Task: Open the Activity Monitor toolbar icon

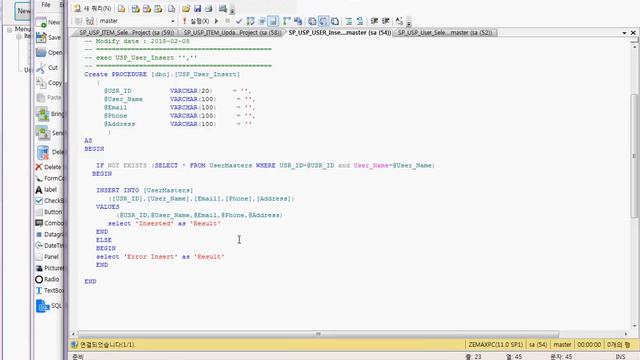Action: (x=222, y=9)
